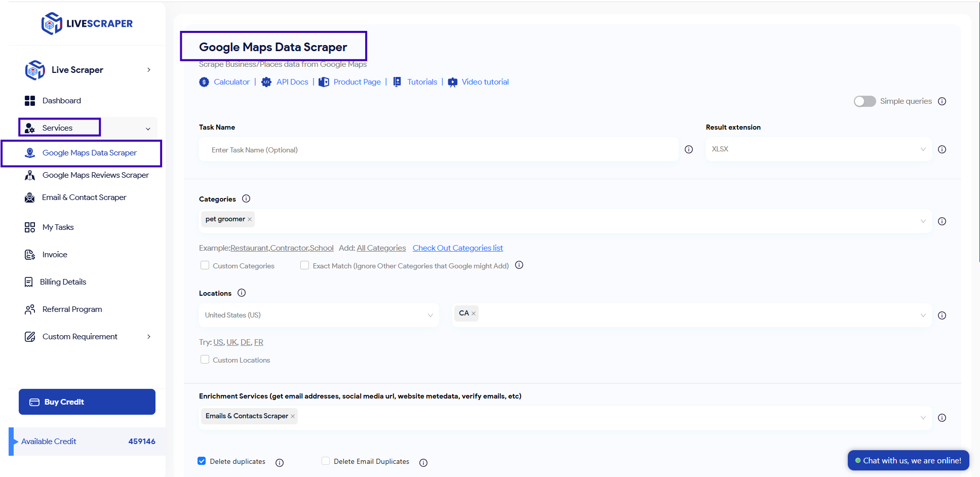
Task: Click info icon right of Enrichment Services field
Action: point(942,418)
